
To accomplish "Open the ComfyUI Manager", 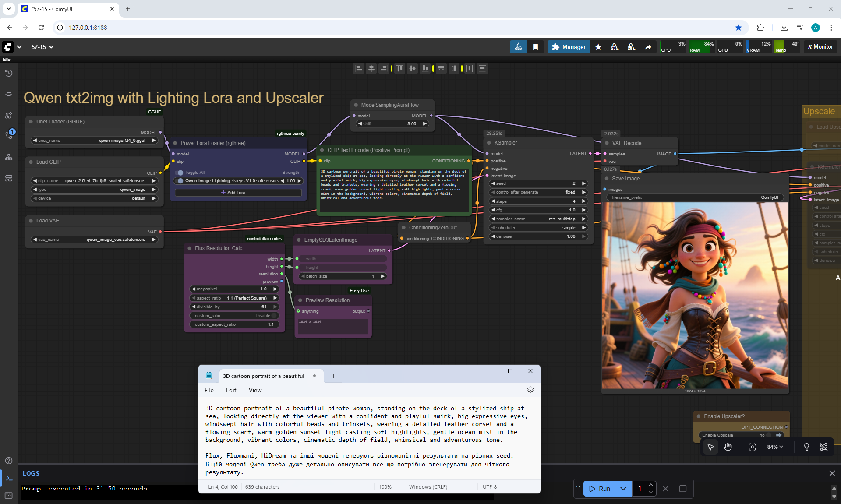I will tap(569, 47).
